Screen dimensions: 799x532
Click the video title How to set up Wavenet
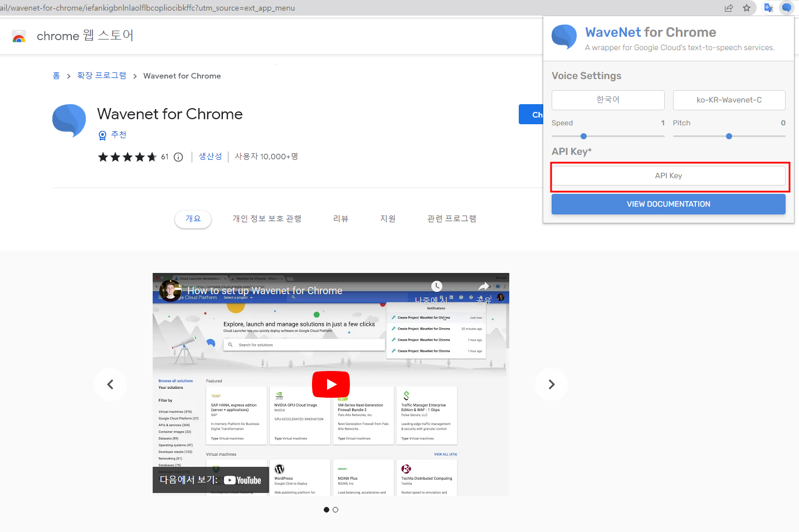tap(265, 291)
